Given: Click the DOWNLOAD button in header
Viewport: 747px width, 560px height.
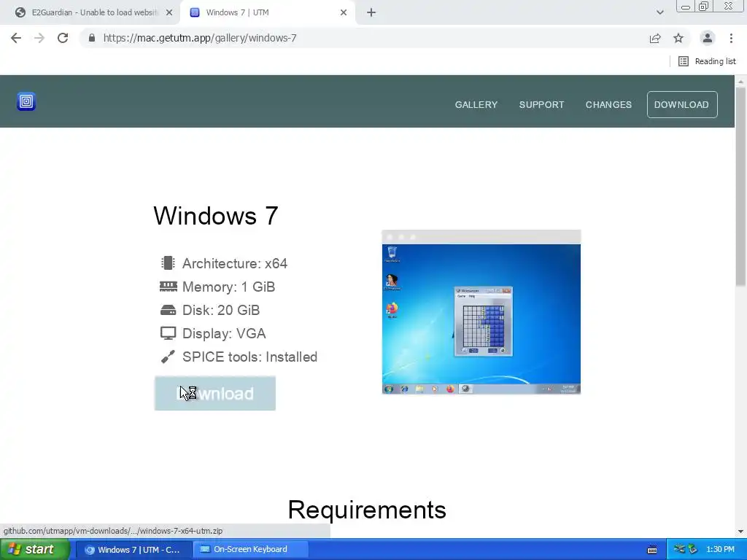Looking at the screenshot, I should pos(682,105).
